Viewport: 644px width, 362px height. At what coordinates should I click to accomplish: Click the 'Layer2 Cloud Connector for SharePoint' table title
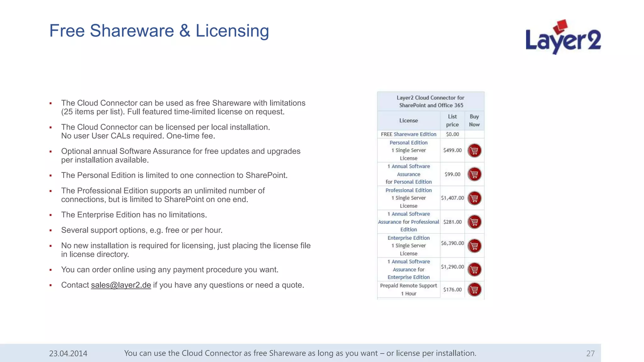pyautogui.click(x=430, y=101)
